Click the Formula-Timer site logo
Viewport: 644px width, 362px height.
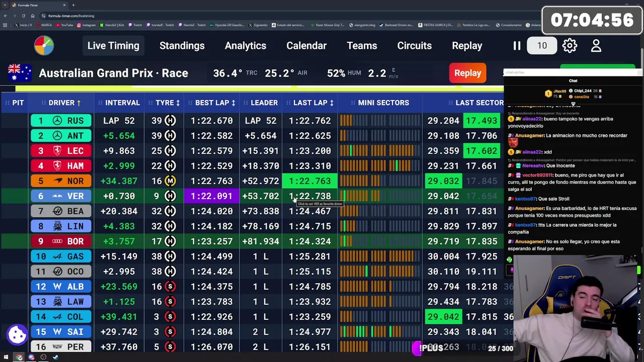click(x=44, y=45)
